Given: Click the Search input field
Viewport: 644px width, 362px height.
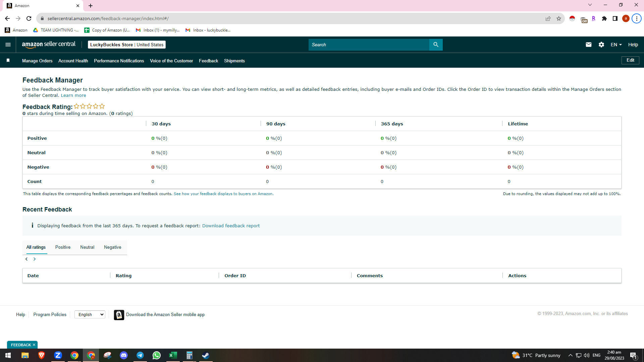Looking at the screenshot, I should tap(369, 45).
